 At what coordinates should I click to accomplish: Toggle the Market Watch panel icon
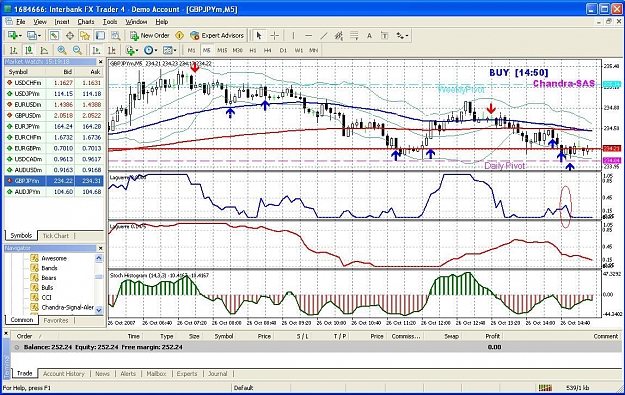point(54,35)
